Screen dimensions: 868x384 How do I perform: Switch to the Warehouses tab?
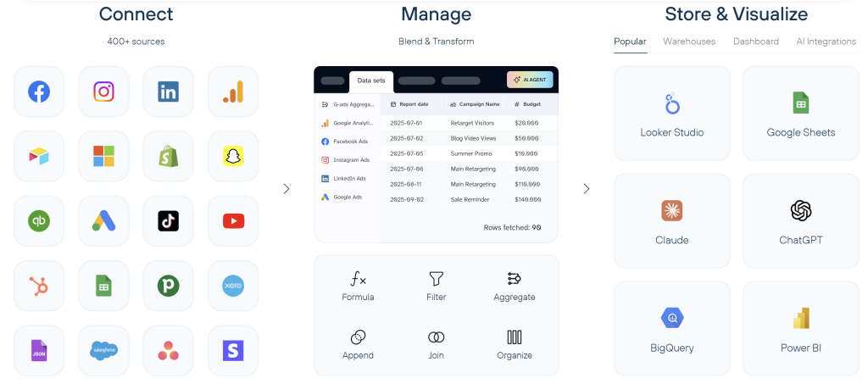coord(689,42)
